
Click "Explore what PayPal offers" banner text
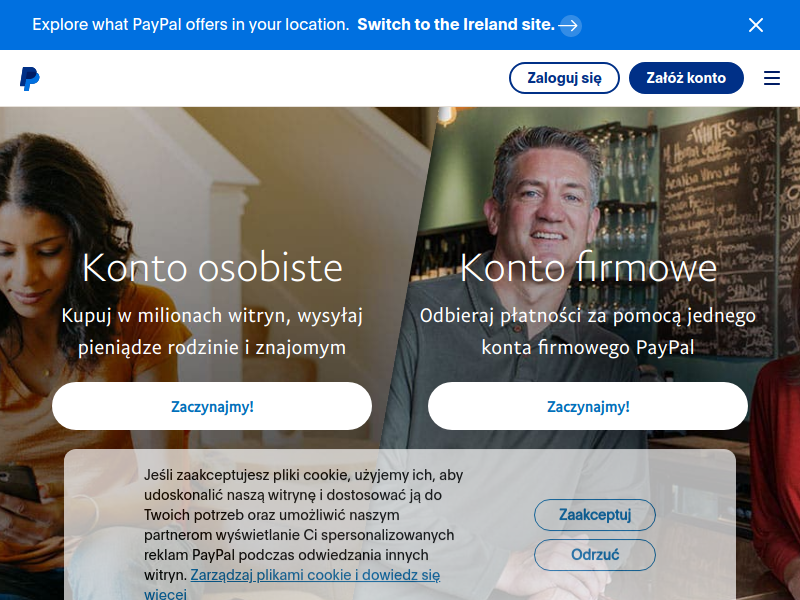coord(191,24)
